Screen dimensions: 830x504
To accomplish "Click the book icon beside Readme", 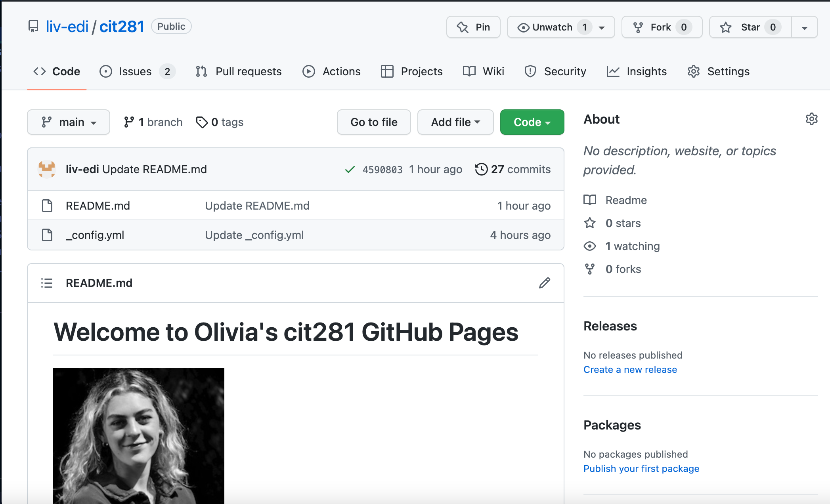I will (590, 200).
